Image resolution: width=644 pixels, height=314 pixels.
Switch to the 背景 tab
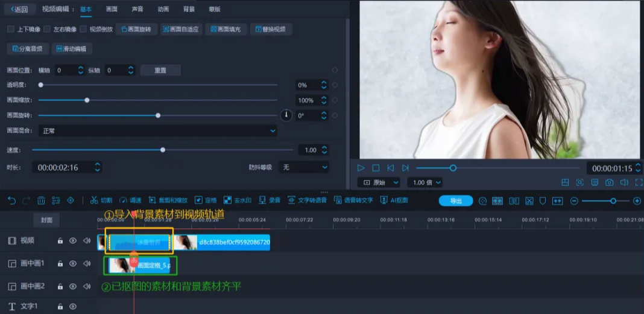tap(189, 9)
